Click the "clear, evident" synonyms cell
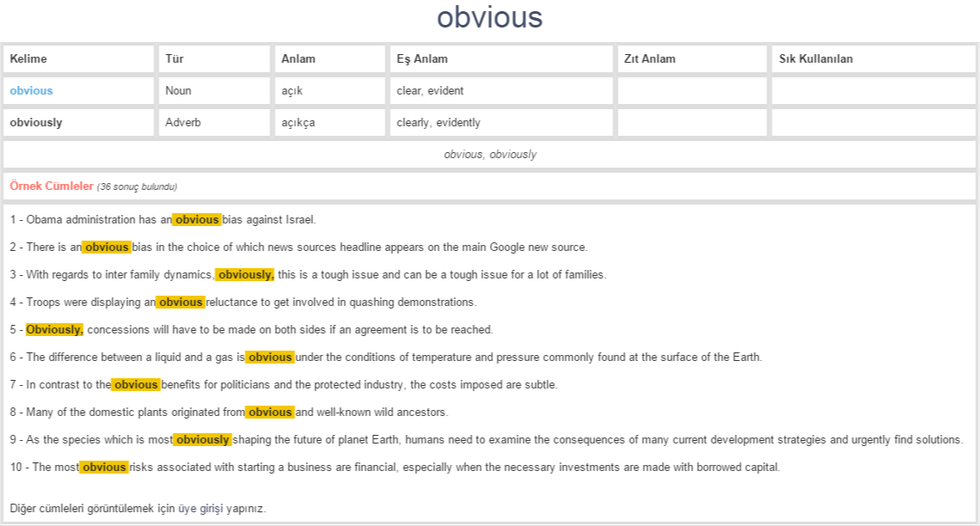 click(x=430, y=91)
